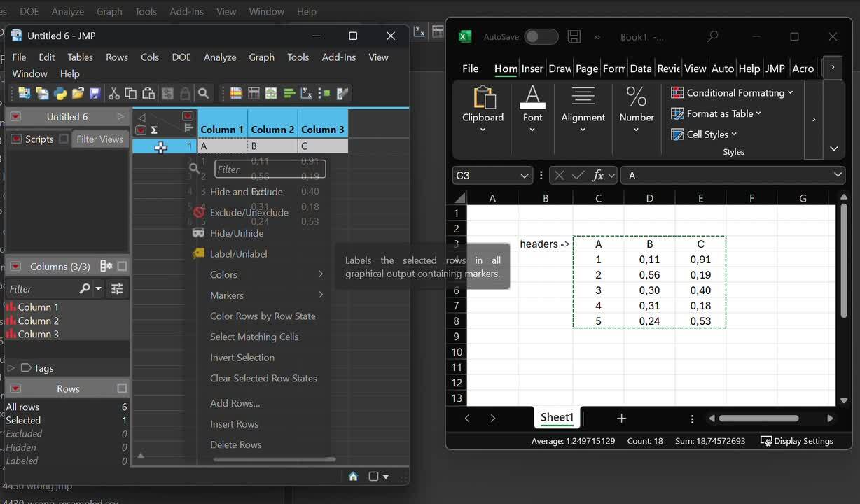This screenshot has width=860, height=504.
Task: Open the Data tab in Excel ribbon
Action: coord(640,69)
